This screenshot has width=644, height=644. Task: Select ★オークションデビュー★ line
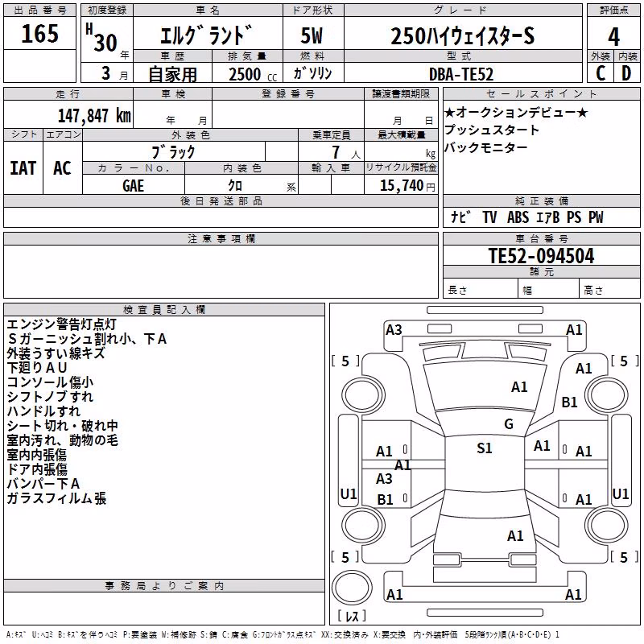click(516, 112)
